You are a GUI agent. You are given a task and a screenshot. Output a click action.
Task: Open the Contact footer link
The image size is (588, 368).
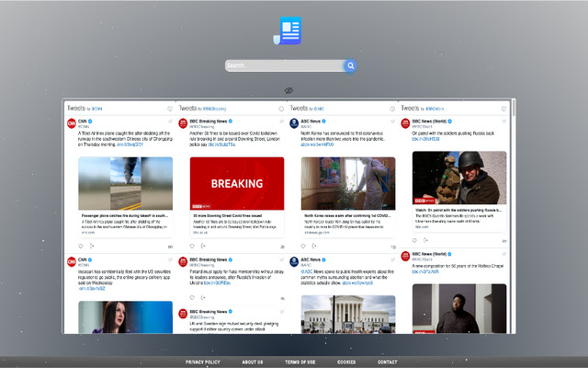[x=388, y=362]
